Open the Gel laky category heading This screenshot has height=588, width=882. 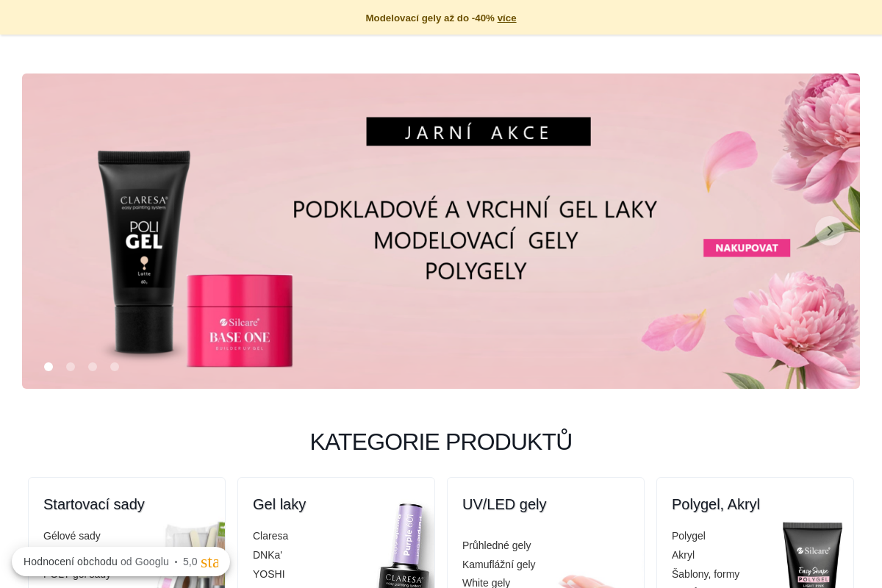pos(279,504)
